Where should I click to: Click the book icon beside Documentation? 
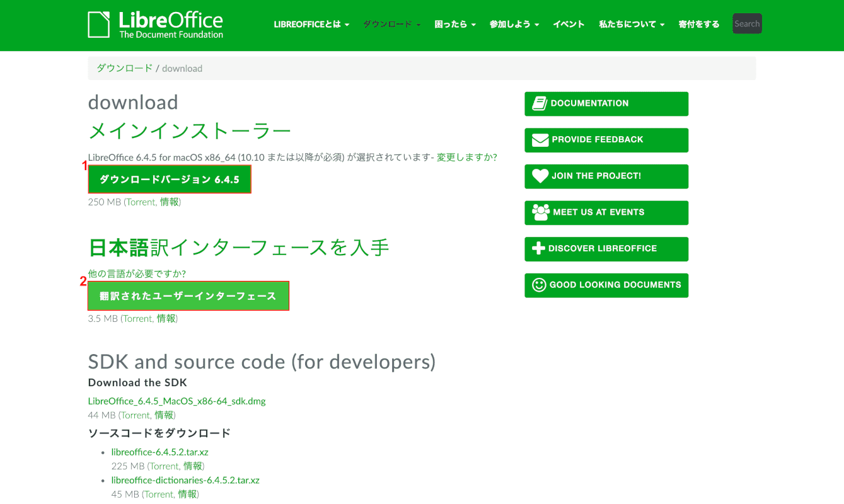pos(540,103)
